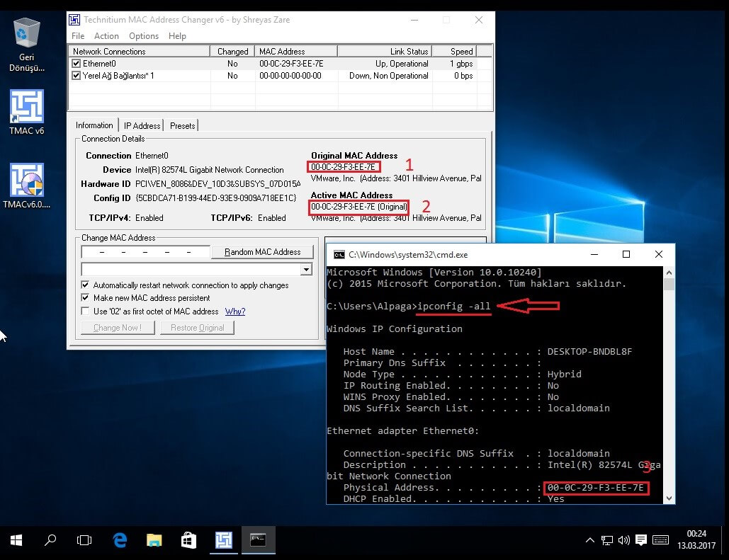Enable Use '02' as first octet checkbox
This screenshot has width=729, height=560.
click(x=86, y=312)
